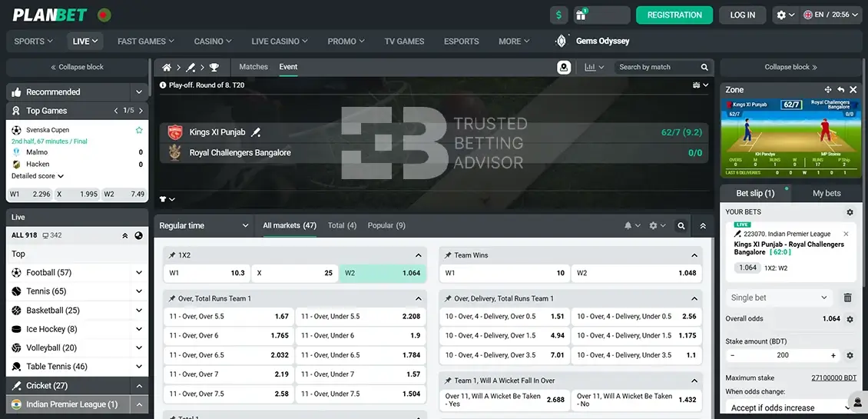Collapse the 1X2 market
Viewport: 868px width, 419px height.
click(418, 255)
